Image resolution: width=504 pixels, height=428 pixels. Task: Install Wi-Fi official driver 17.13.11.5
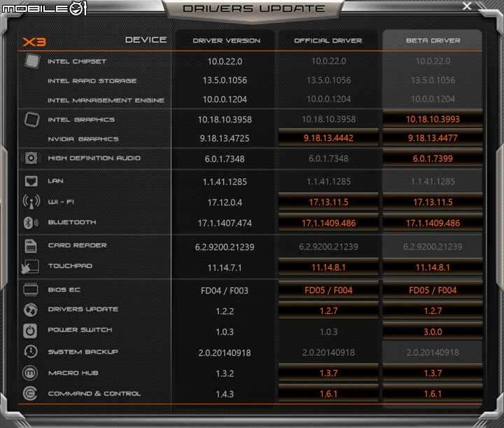point(328,202)
